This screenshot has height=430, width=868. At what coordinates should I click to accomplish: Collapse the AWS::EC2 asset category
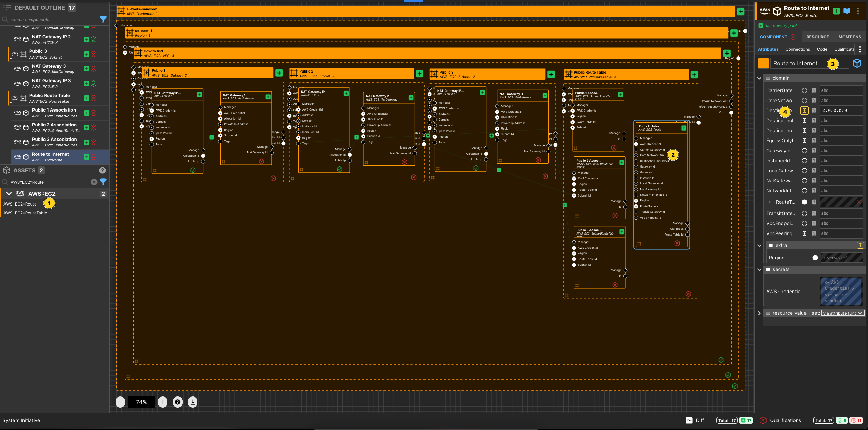9,194
